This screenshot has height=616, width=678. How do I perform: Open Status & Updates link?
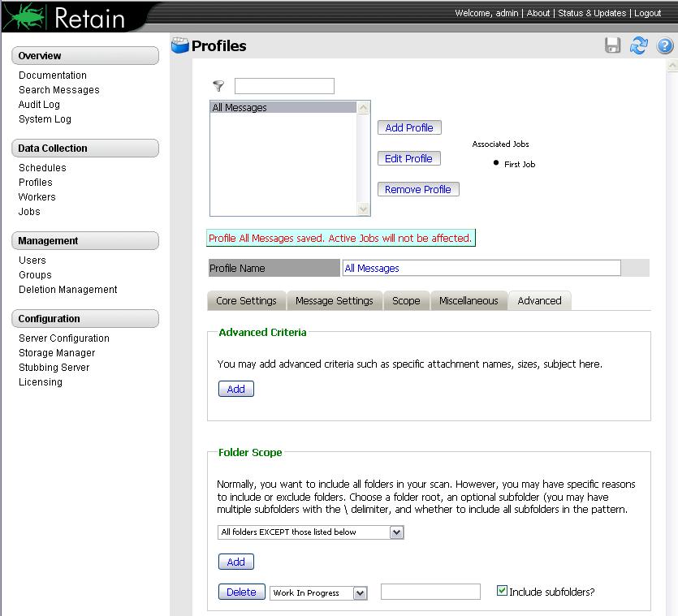click(592, 13)
